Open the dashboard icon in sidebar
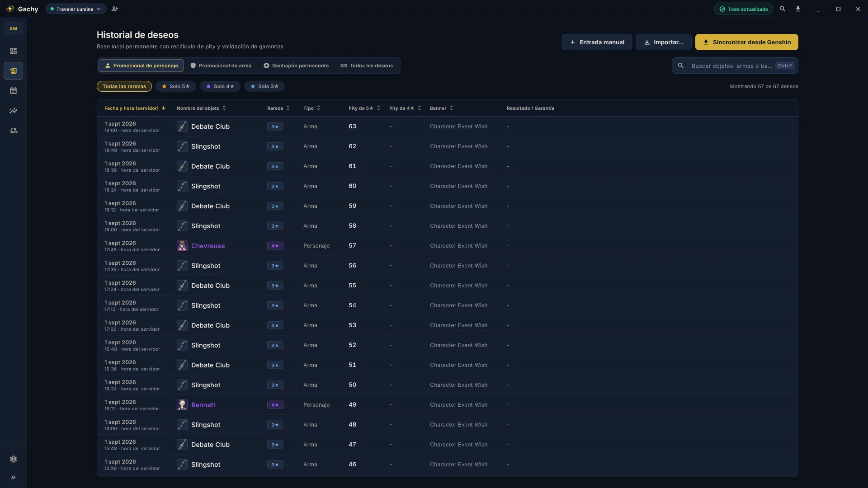The height and width of the screenshot is (488, 868). (x=13, y=51)
